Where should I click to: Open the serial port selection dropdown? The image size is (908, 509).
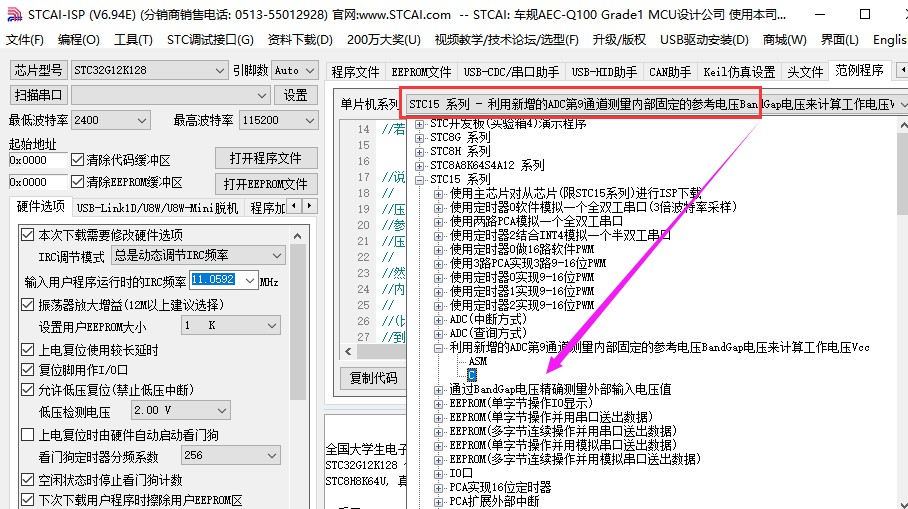click(262, 95)
